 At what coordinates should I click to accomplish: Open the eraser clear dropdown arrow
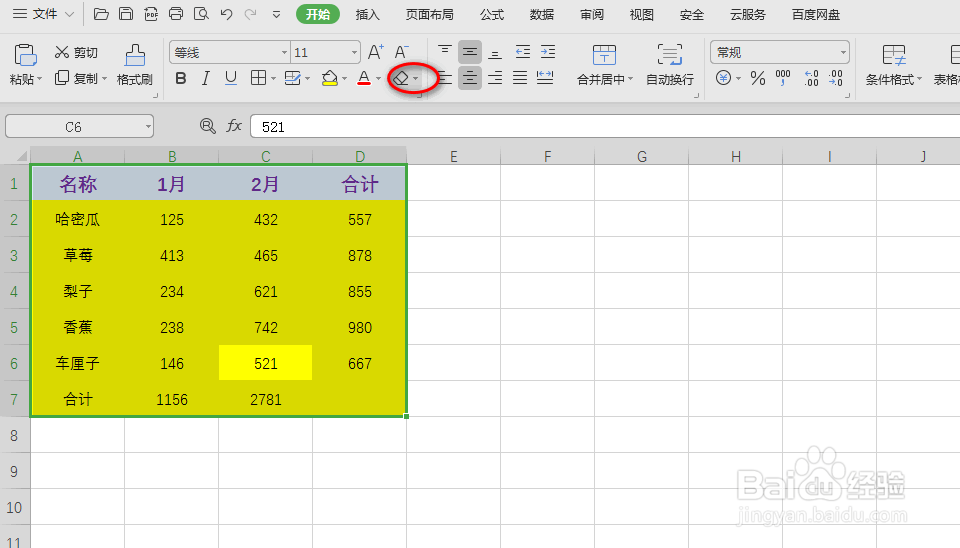click(x=416, y=78)
